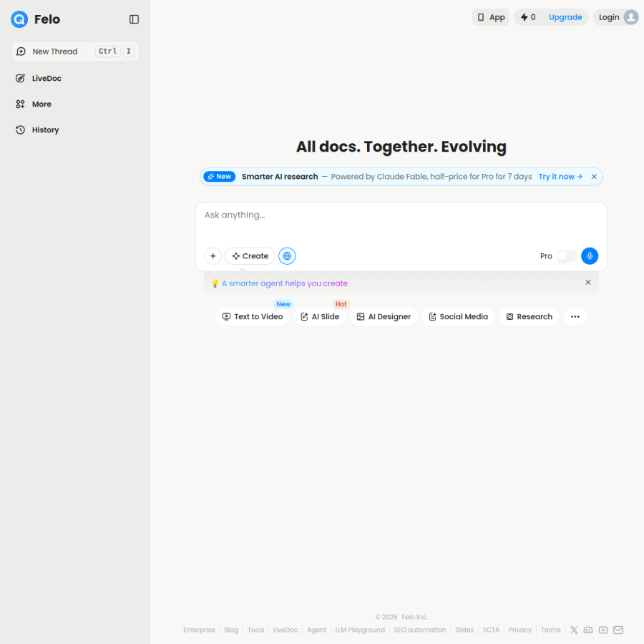Select Social Media option
Image resolution: width=644 pixels, height=644 pixels.
click(459, 317)
